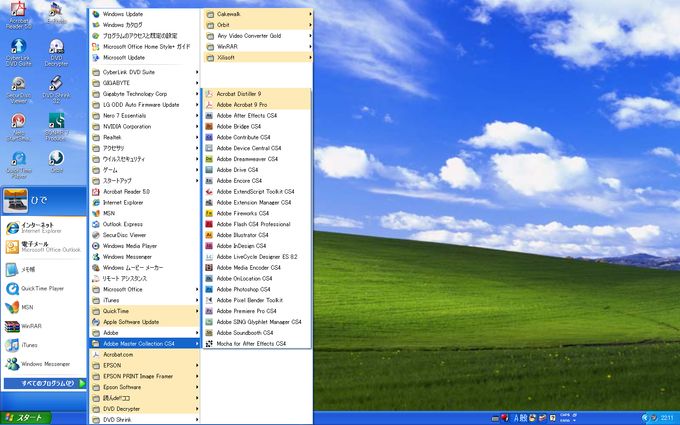The image size is (680, 425).
Task: Expand the Microsoft Office folder
Action: 144,289
